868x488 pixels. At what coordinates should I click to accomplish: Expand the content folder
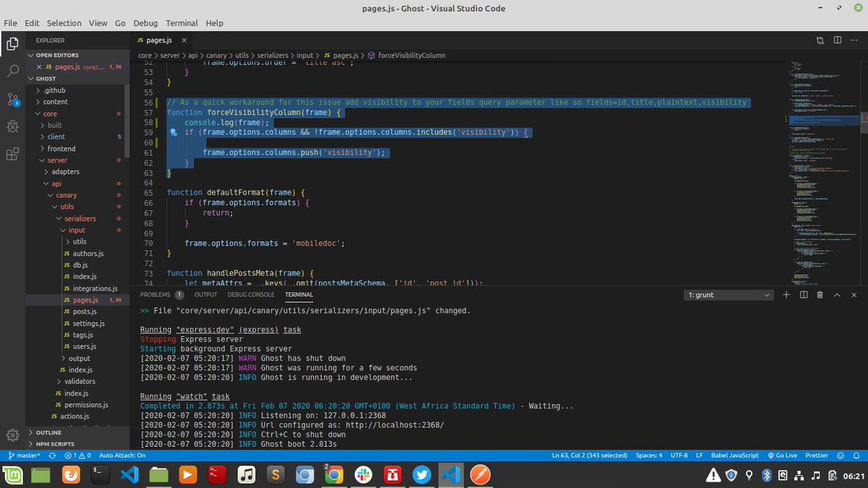tap(55, 102)
